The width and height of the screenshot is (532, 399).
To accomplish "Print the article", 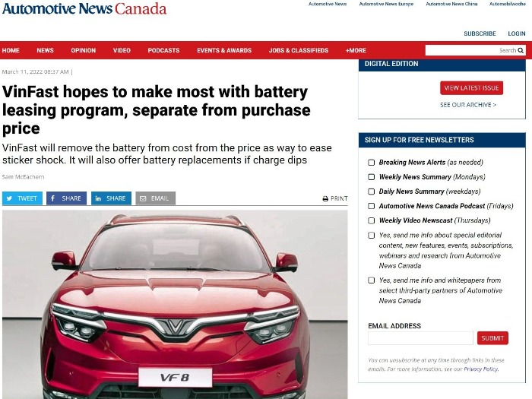I will click(335, 198).
